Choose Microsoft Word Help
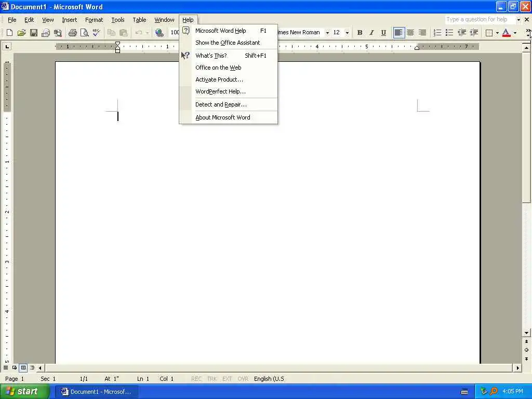 (x=229, y=31)
